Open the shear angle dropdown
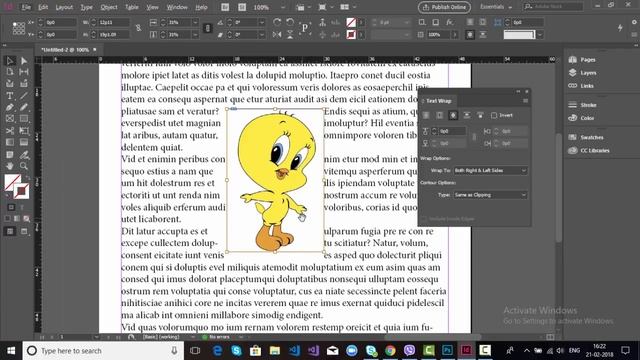Image resolution: width=640 pixels, height=360 pixels. [262, 35]
